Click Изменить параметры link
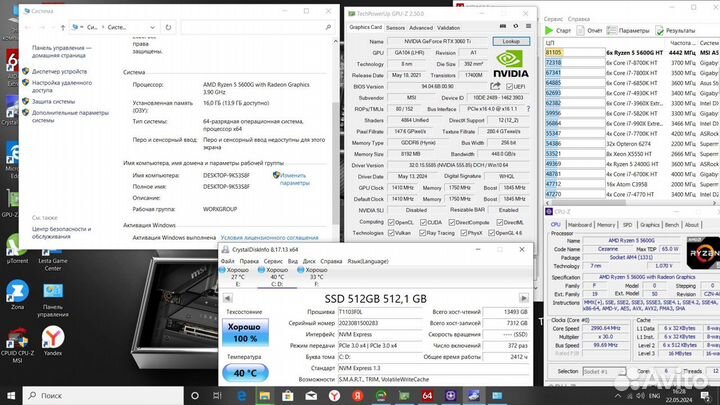Image resolution: width=720 pixels, height=405 pixels. (x=294, y=179)
